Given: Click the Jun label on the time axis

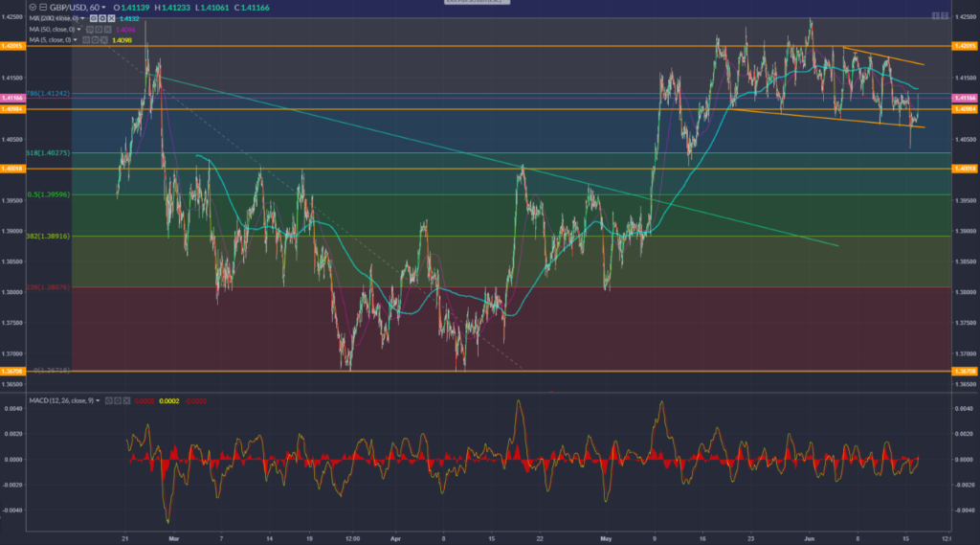Looking at the screenshot, I should 810,538.
